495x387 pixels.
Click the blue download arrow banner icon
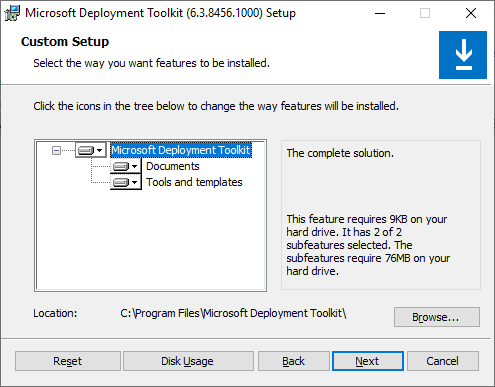pos(463,55)
